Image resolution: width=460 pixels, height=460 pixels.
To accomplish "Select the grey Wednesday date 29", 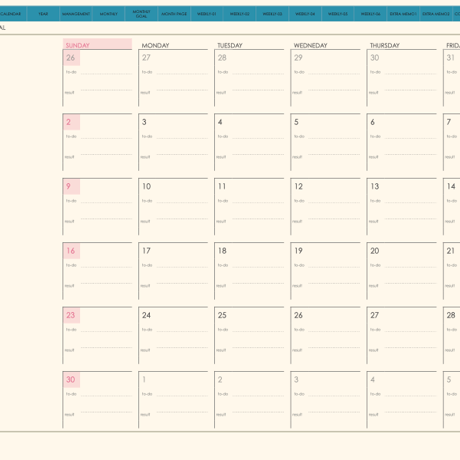I will pyautogui.click(x=298, y=58).
